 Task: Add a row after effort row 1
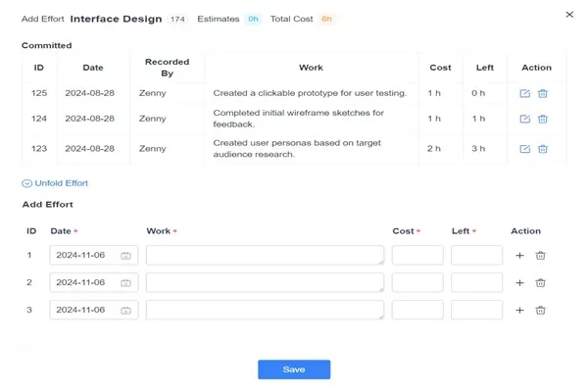click(519, 256)
